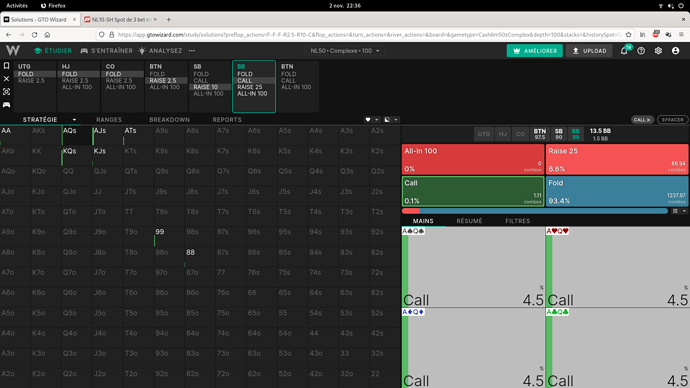Click the game controller icon in sidebar
Screen dimensions: 690x388
pyautogui.click(x=6, y=105)
